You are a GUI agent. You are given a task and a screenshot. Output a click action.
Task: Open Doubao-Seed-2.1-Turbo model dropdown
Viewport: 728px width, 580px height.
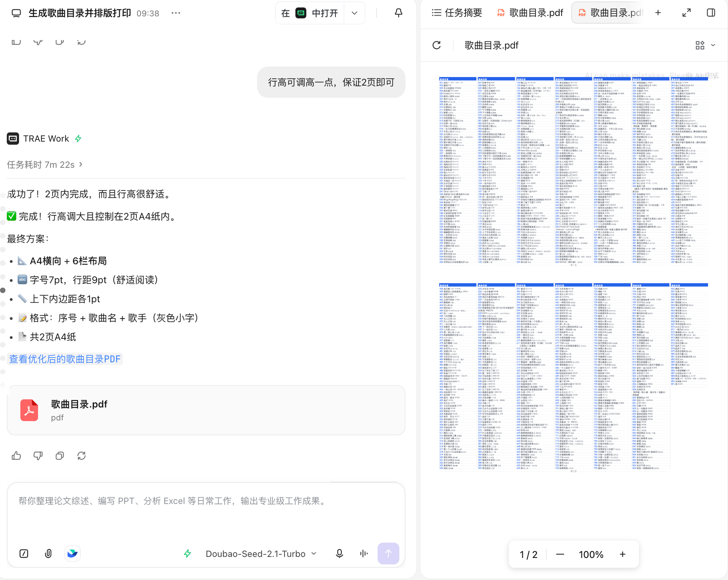point(261,554)
